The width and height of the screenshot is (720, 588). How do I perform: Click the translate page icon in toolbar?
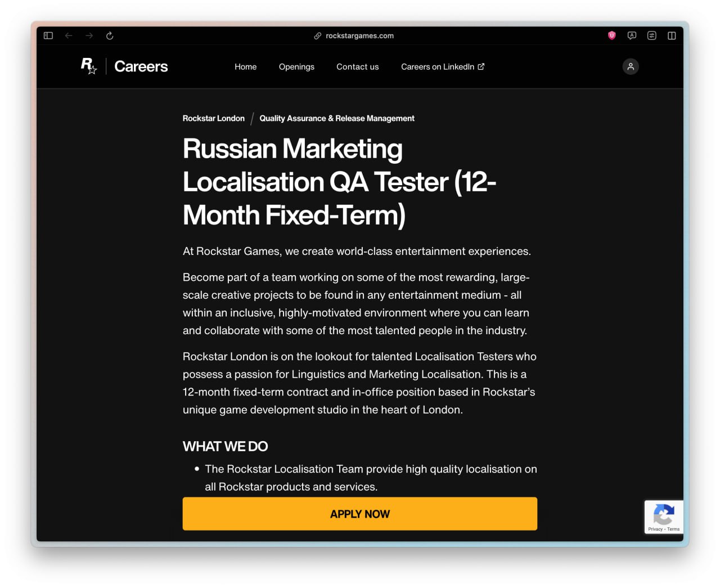632,35
